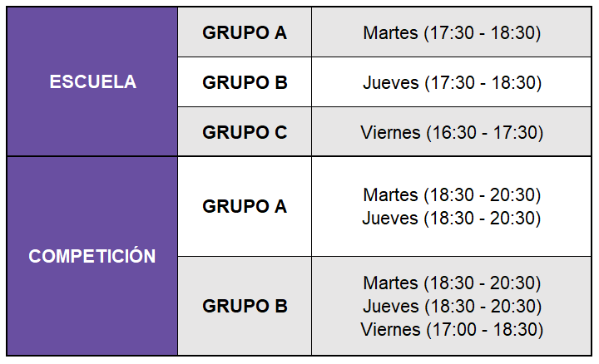Viewport: 599px width, 364px height.
Task: Click the 16:30 - 17:30 time range
Action: (x=484, y=132)
